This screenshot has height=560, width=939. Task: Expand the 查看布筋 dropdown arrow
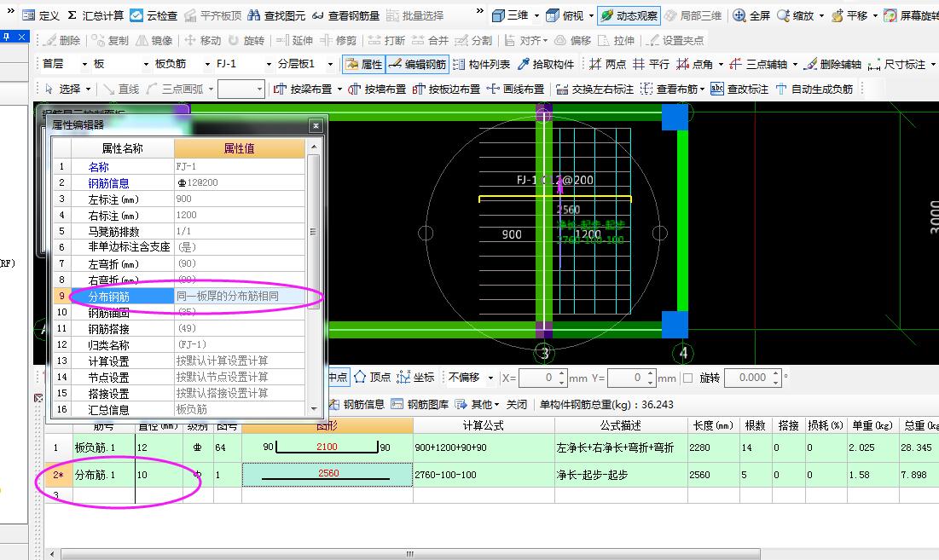tap(702, 89)
